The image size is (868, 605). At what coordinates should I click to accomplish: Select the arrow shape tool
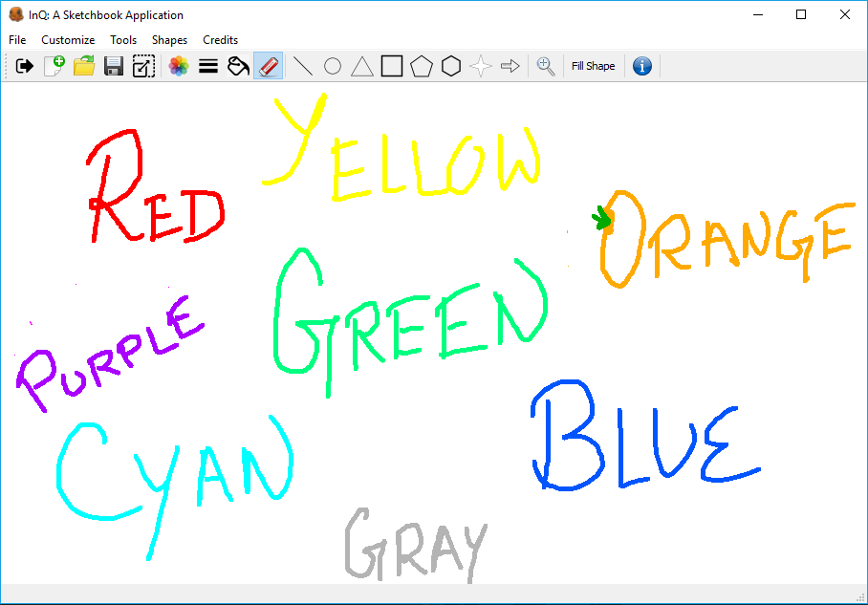pos(510,66)
